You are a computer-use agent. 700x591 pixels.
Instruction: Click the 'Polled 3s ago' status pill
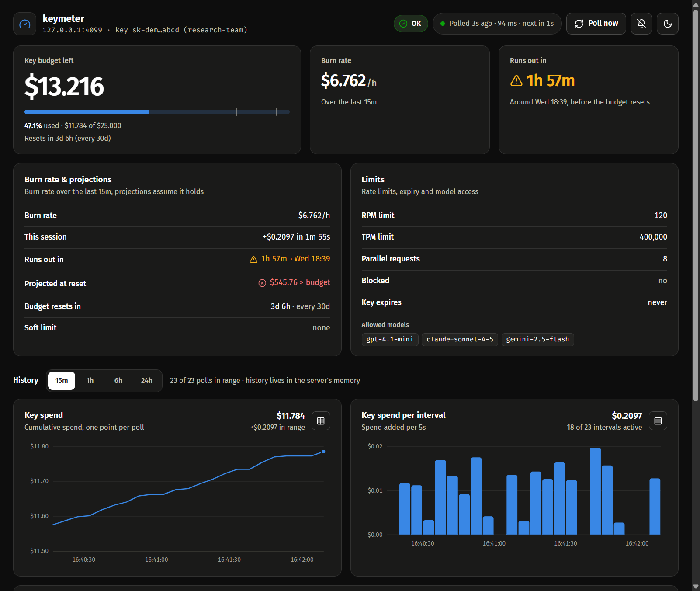pos(497,24)
